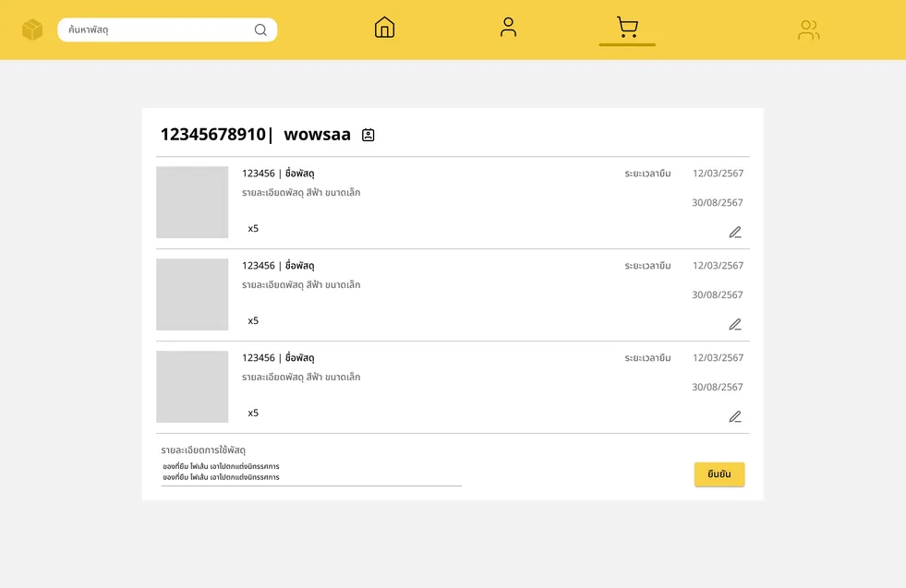Edit the second item with pencil icon
Image resolution: width=906 pixels, height=588 pixels.
pos(735,325)
